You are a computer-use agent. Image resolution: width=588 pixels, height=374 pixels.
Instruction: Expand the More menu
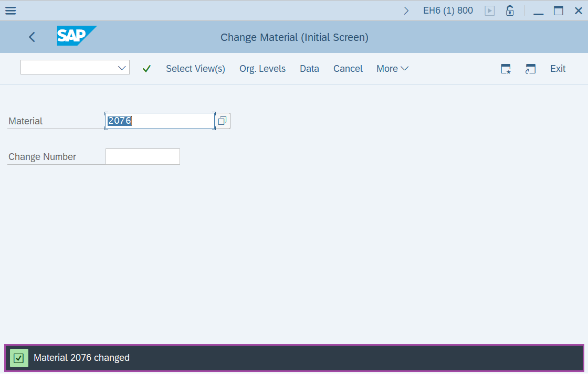point(392,69)
